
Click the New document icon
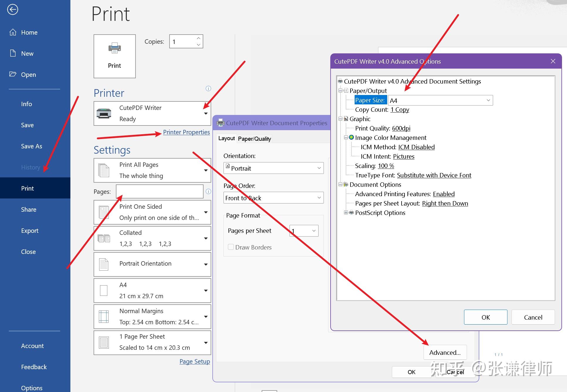coord(13,53)
